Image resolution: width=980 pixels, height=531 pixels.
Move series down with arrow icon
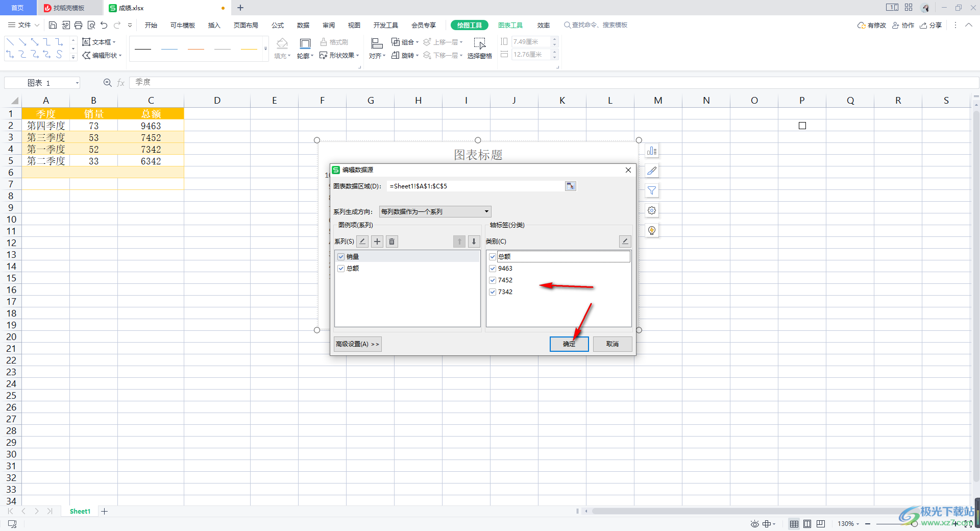tap(474, 242)
